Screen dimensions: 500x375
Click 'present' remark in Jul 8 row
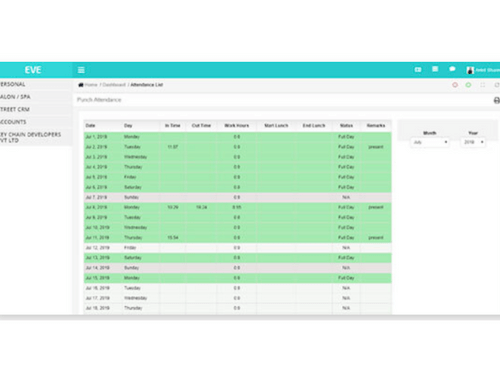(x=376, y=207)
